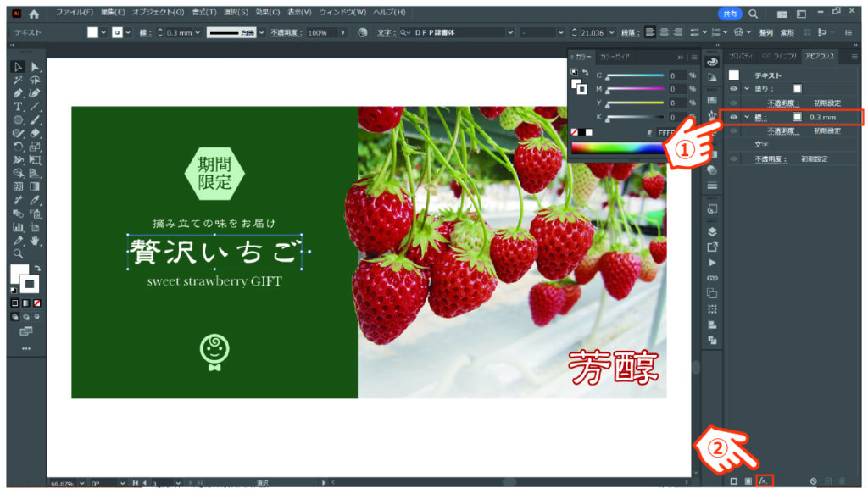Select the Curvature tool
The width and height of the screenshot is (868, 494).
point(35,93)
